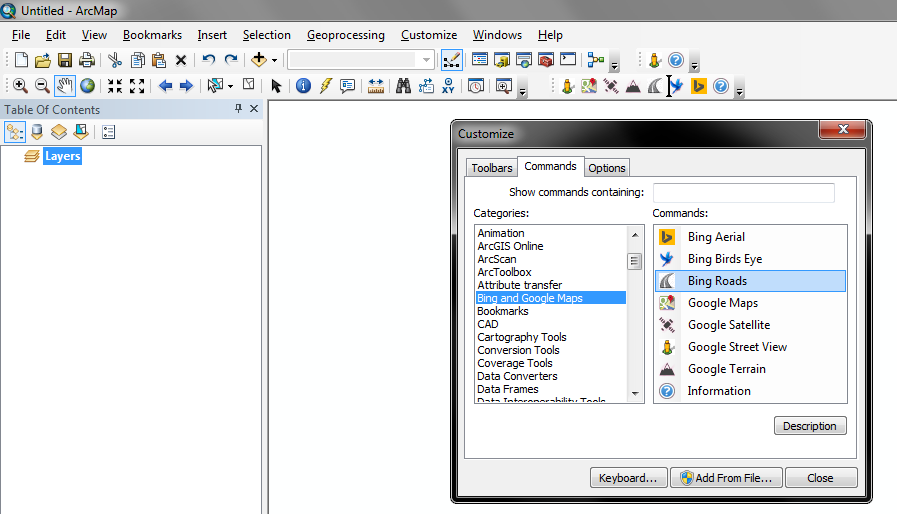The height and width of the screenshot is (514, 897).
Task: Select Data Converters category
Action: point(517,376)
